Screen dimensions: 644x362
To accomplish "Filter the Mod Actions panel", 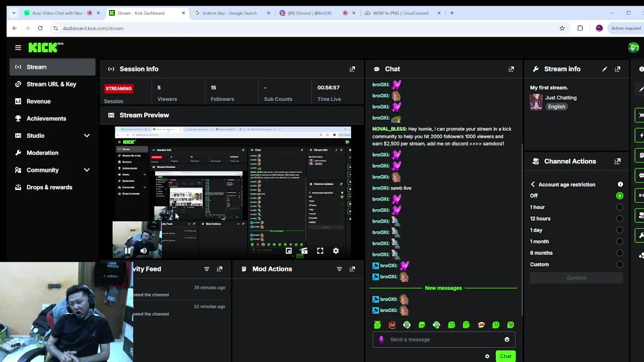I will (339, 269).
